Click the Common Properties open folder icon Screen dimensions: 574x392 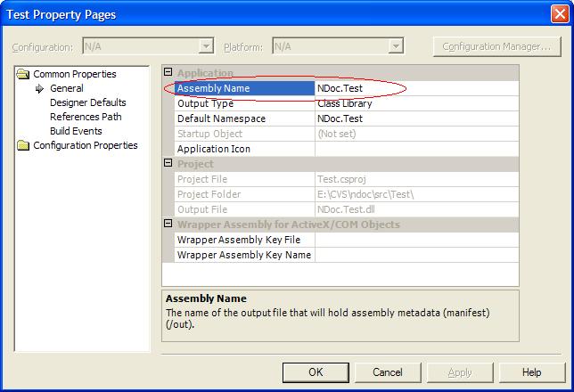click(x=23, y=74)
